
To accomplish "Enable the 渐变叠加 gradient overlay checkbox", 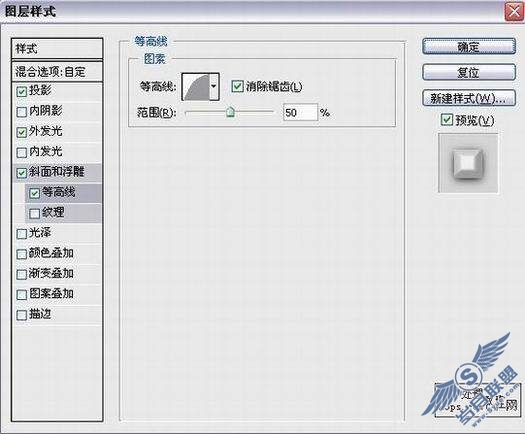I will pos(21,275).
